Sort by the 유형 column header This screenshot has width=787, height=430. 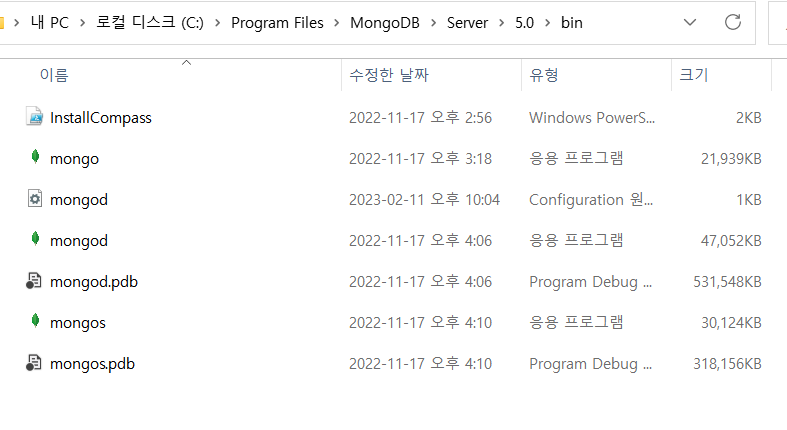coord(544,75)
